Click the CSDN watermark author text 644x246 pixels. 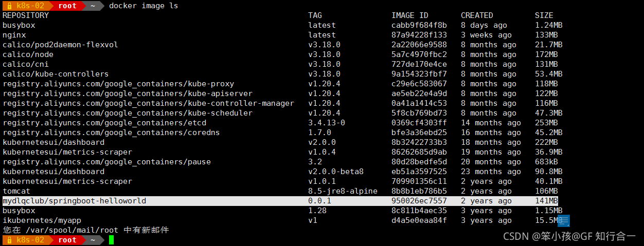569,236
